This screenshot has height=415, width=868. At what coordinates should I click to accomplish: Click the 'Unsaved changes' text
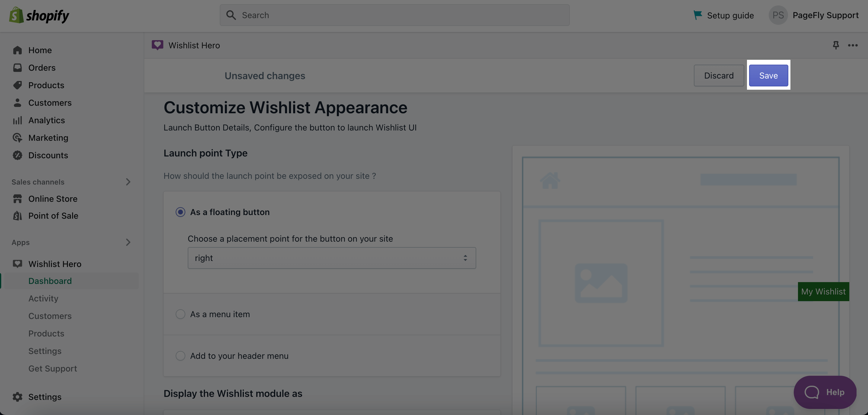click(x=265, y=76)
